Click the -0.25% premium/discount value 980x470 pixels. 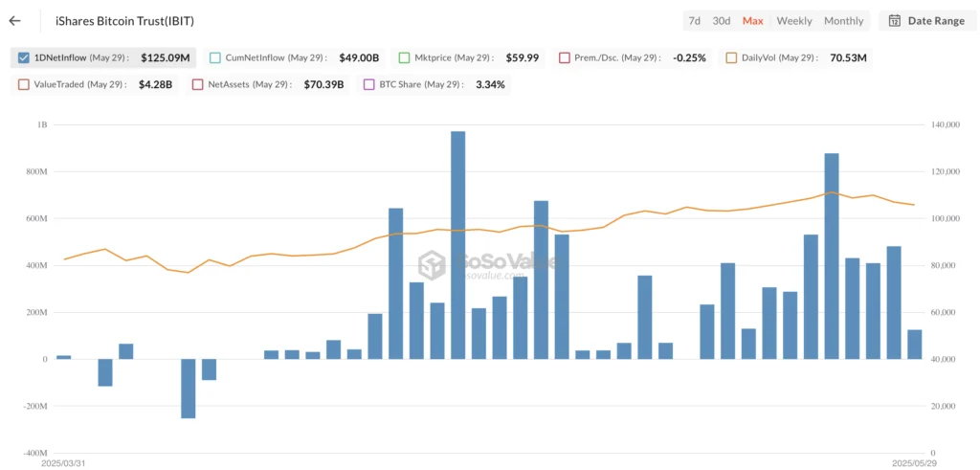(x=689, y=58)
